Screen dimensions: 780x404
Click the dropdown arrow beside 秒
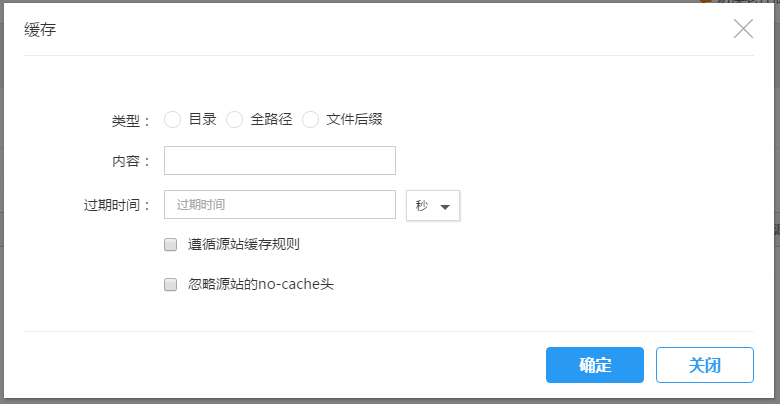pyautogui.click(x=445, y=206)
